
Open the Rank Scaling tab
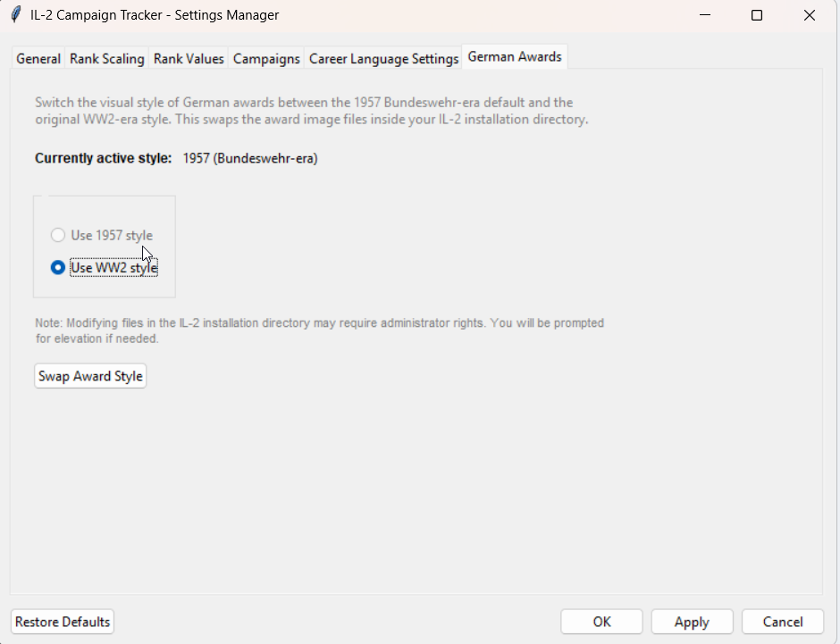106,59
